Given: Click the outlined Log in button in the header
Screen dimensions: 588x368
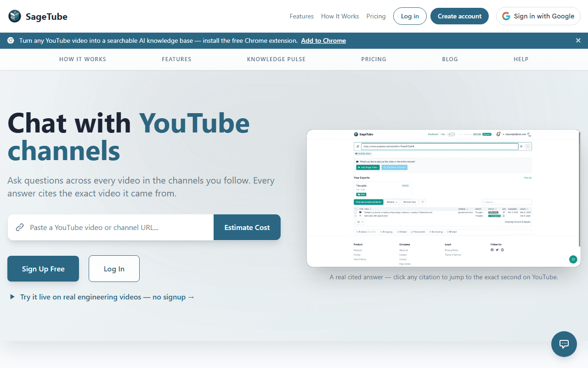Looking at the screenshot, I should [410, 16].
